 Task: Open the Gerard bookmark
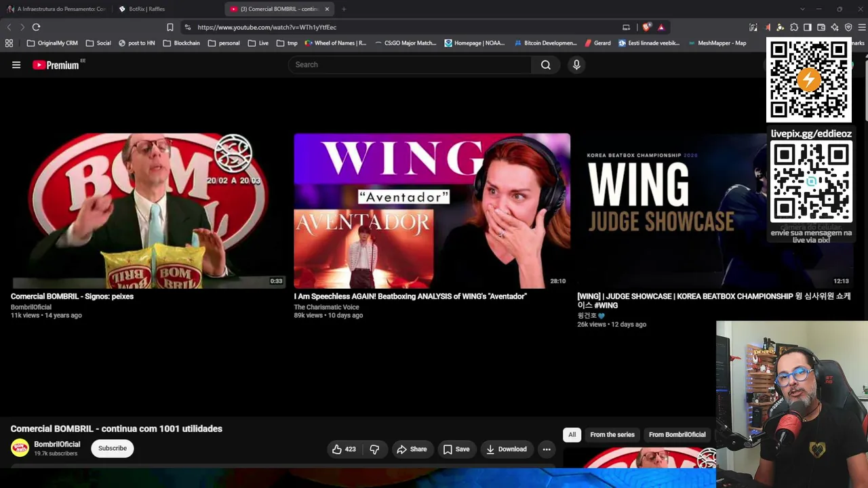597,43
